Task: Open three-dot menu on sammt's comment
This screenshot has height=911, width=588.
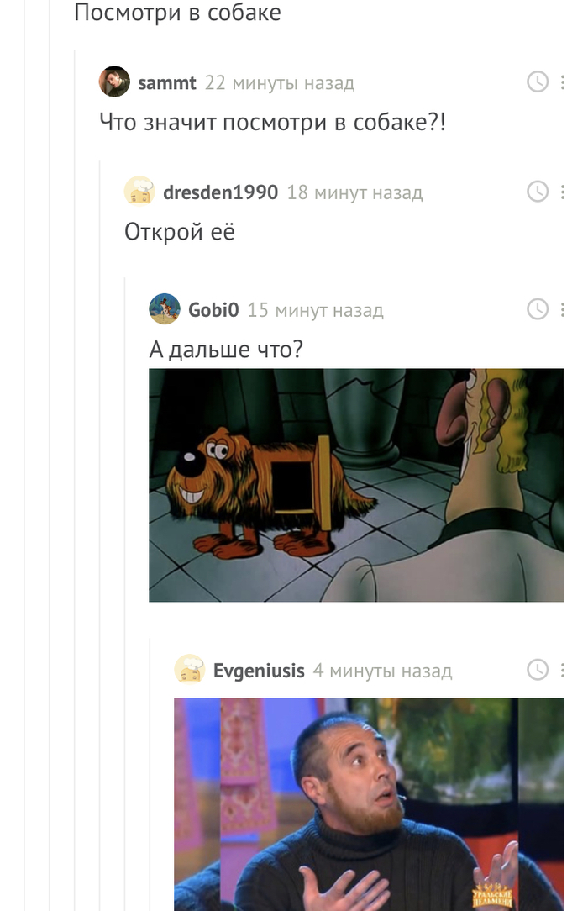Action: [x=563, y=82]
